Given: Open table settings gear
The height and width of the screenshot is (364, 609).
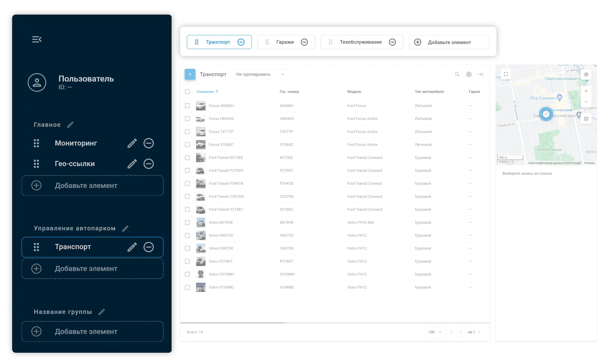Looking at the screenshot, I should pos(469,74).
